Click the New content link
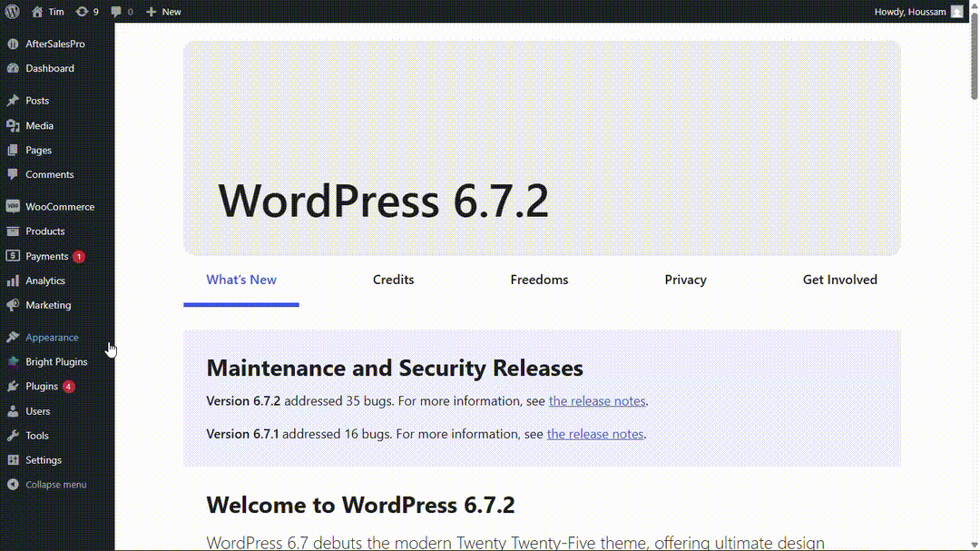The image size is (980, 551). (171, 12)
